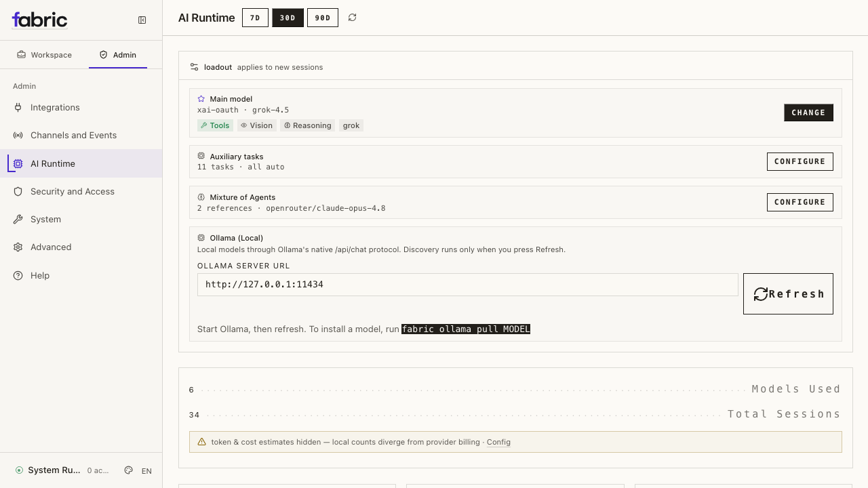The height and width of the screenshot is (488, 868).
Task: Click the System Ru... status label
Action: (x=54, y=470)
